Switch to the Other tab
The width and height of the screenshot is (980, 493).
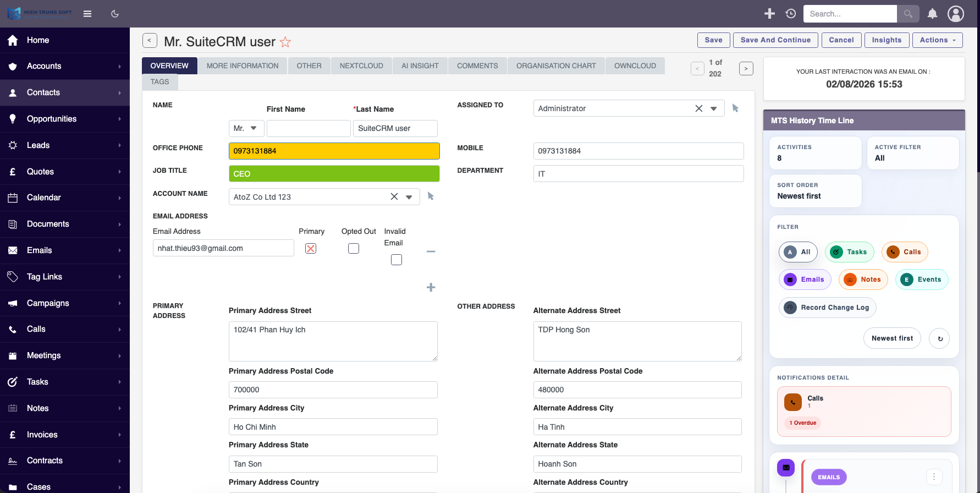click(309, 65)
